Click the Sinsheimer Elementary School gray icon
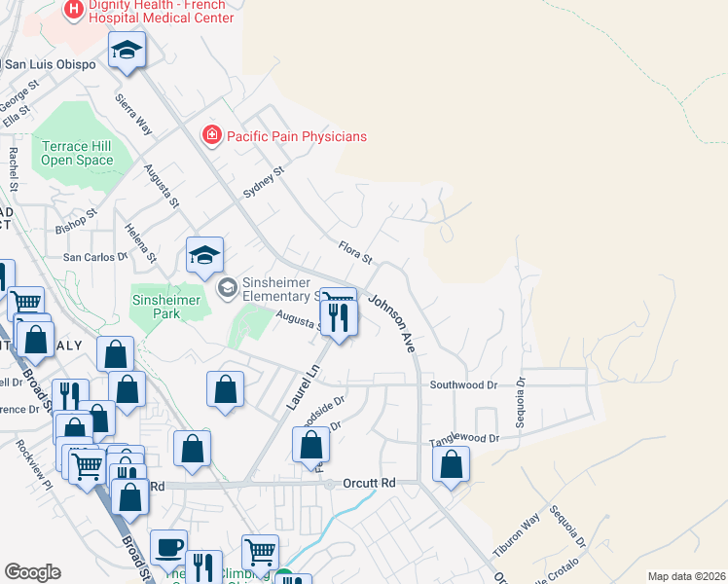The height and width of the screenshot is (584, 728). (x=228, y=289)
